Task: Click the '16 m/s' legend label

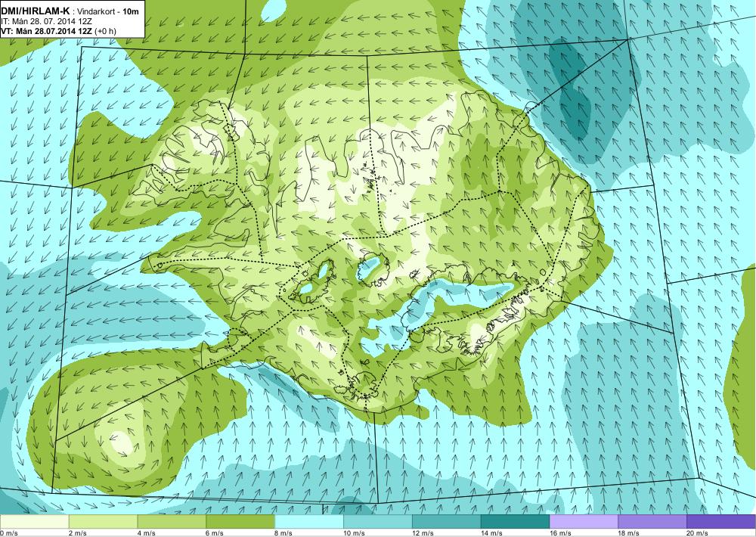Action: tap(561, 533)
